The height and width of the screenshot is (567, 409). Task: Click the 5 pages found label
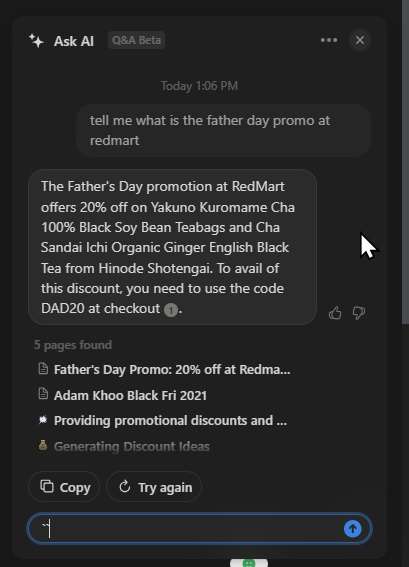click(73, 345)
